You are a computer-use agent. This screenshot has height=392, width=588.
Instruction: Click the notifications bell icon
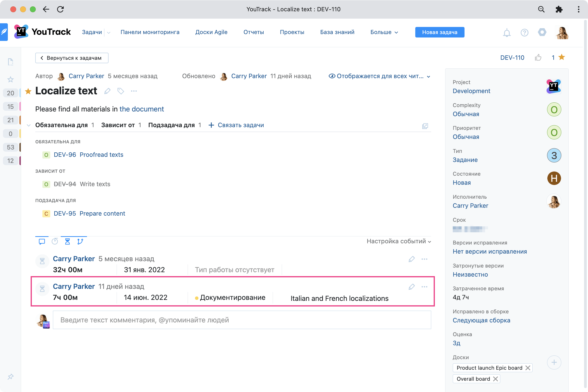[506, 33]
